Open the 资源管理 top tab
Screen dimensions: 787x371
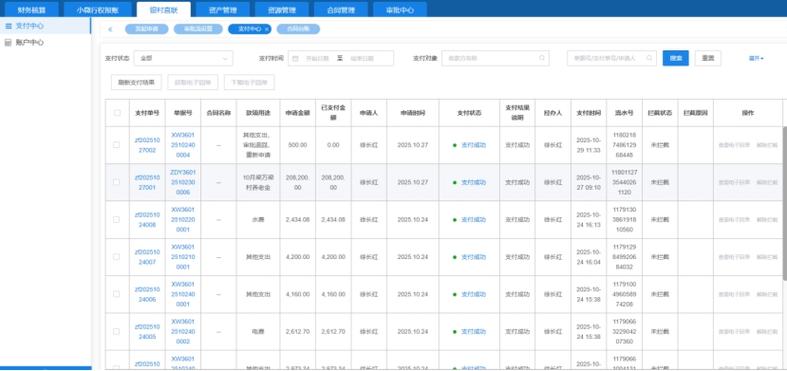[x=282, y=10]
